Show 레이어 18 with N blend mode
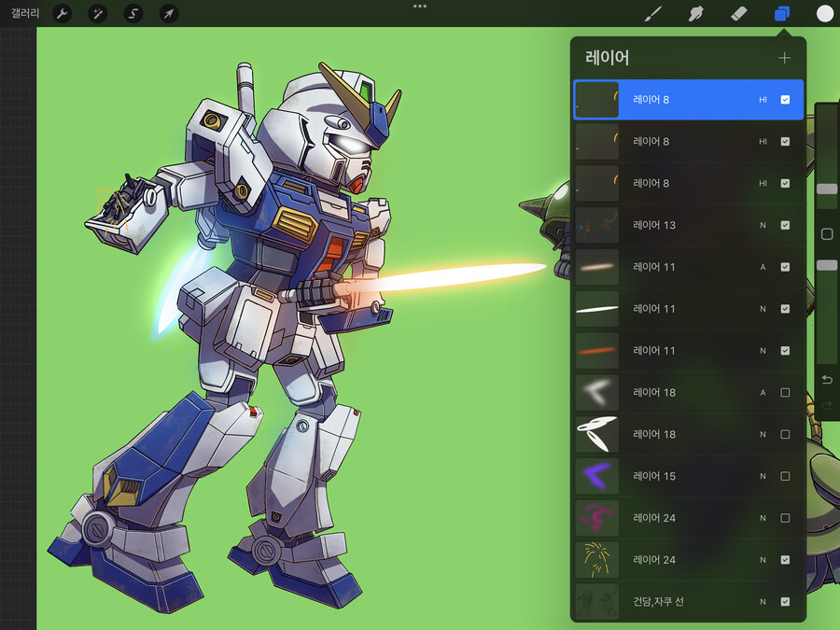The width and height of the screenshot is (840, 630). click(785, 434)
